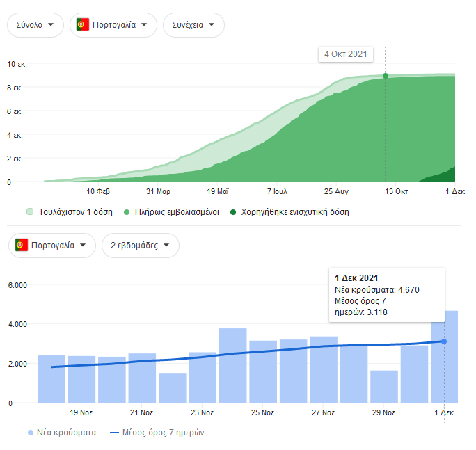Open the Πορτογαλία country dropdown above vaccination chart
This screenshot has width=476, height=450.
coord(113,25)
